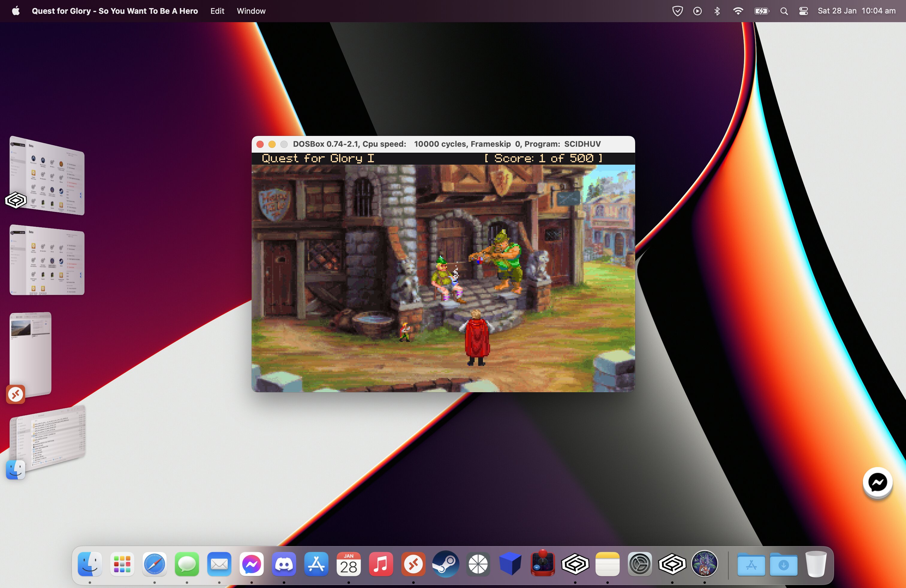Open the Bluetooth menu
This screenshot has width=906, height=588.
pos(717,11)
